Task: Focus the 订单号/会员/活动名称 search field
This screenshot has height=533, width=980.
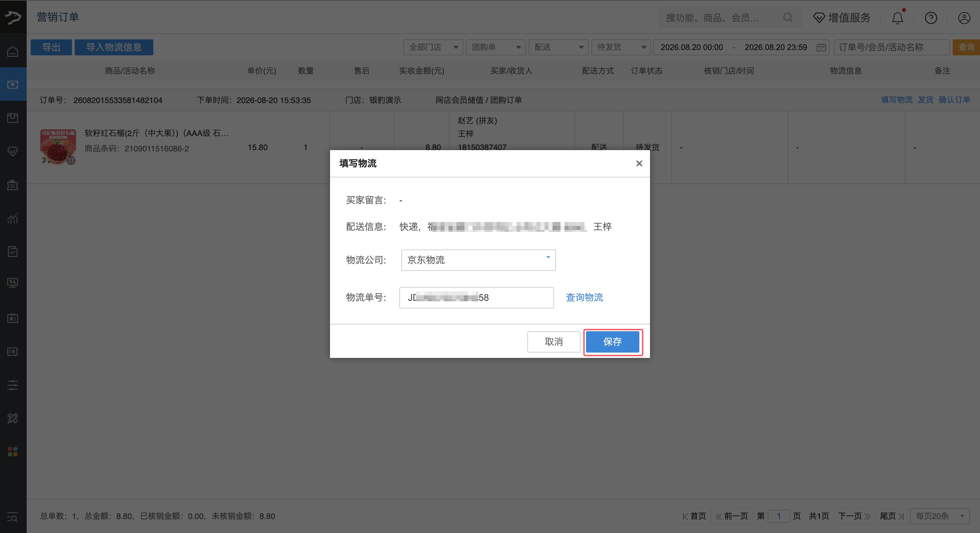Action: [892, 47]
